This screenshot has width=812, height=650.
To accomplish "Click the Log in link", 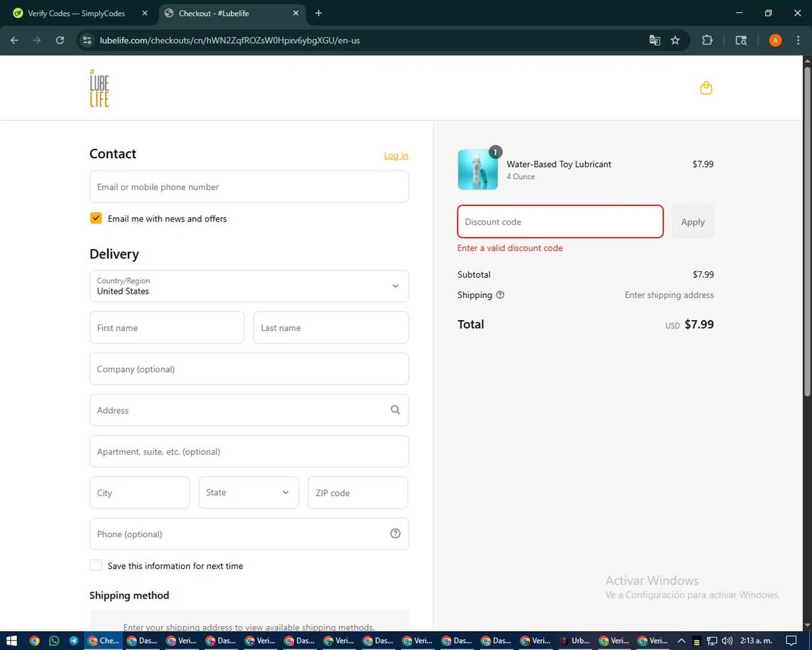I will [396, 155].
